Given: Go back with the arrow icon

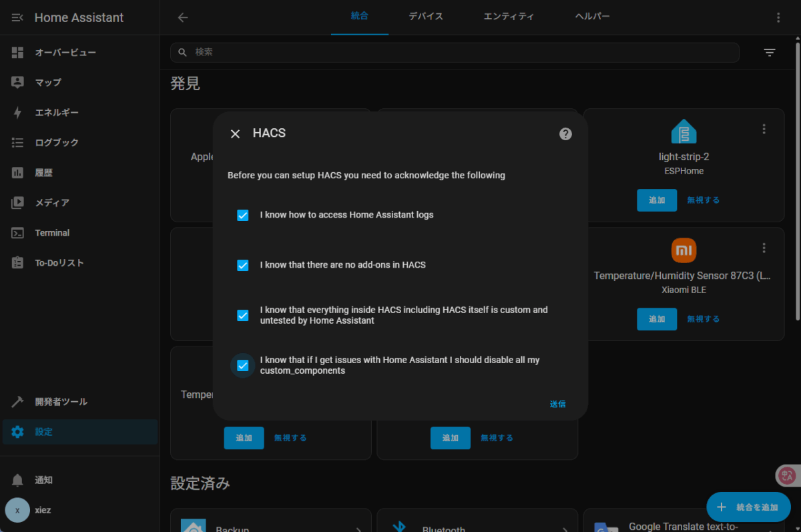Looking at the screenshot, I should coord(183,17).
